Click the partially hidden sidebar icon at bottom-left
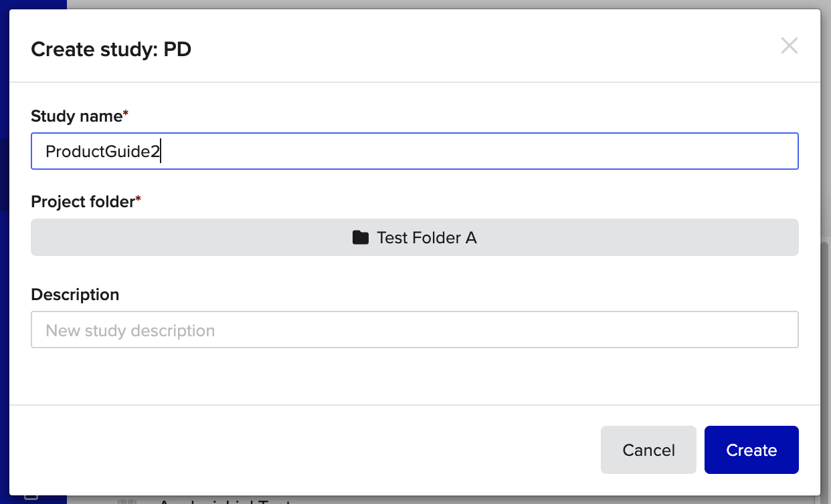This screenshot has height=504, width=831. pyautogui.click(x=31, y=496)
